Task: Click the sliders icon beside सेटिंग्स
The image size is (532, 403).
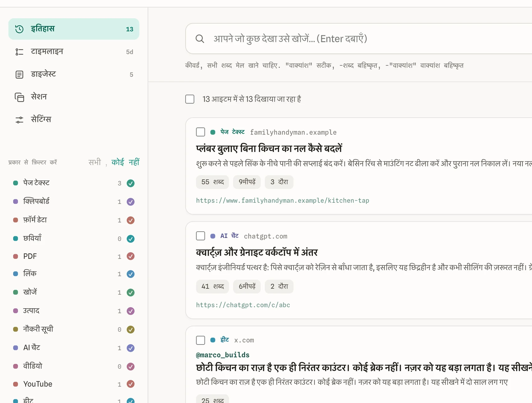Action: point(19,120)
